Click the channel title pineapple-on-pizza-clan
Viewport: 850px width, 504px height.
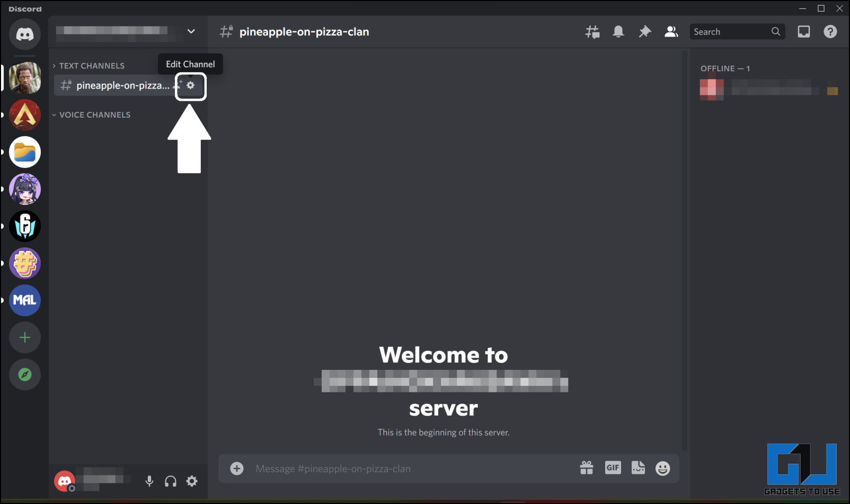(304, 32)
